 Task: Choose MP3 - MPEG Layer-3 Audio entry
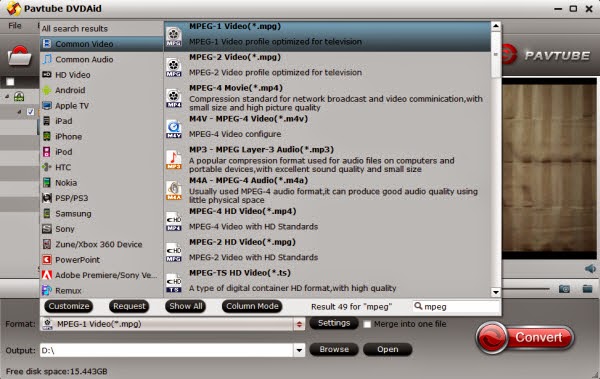pos(327,160)
